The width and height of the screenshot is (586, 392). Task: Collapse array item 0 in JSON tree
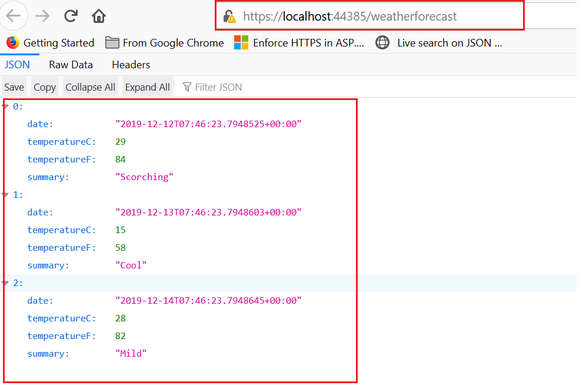6,107
